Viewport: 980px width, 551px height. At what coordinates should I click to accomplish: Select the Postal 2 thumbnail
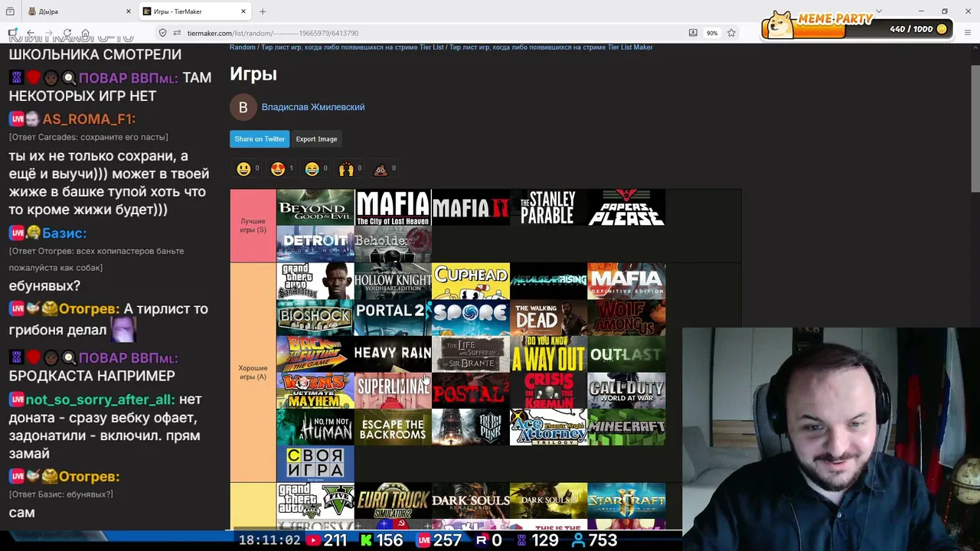pos(471,391)
